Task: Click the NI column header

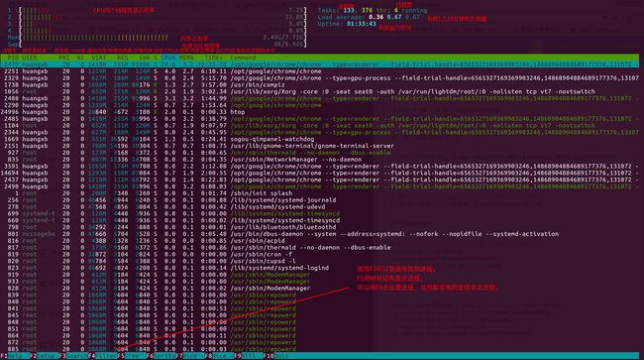Action: 80,58
